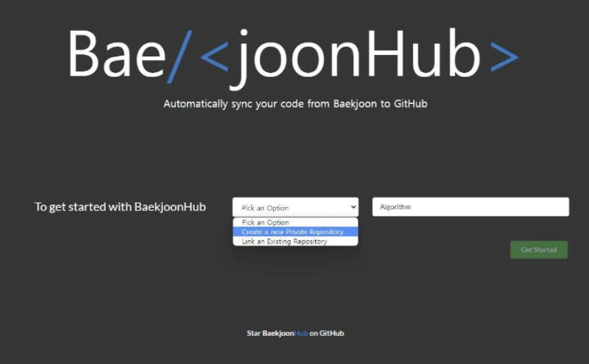Choose 'Create a new Private Repository' option
The image size is (589, 364).
295,232
